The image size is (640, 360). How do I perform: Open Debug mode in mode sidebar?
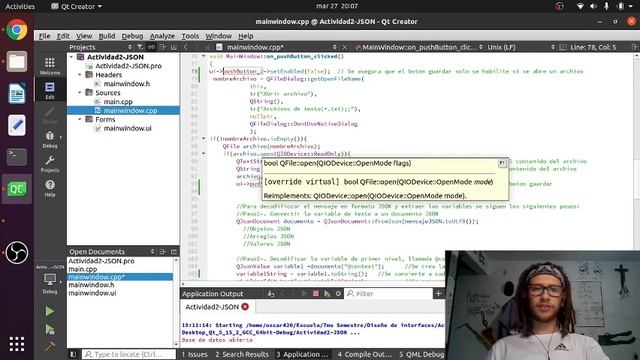[50, 139]
